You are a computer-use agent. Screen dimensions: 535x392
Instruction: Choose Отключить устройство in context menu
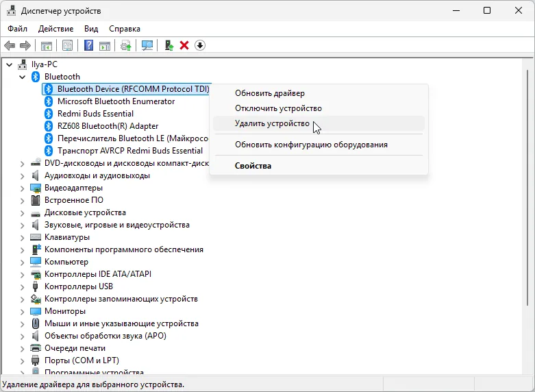(319, 108)
